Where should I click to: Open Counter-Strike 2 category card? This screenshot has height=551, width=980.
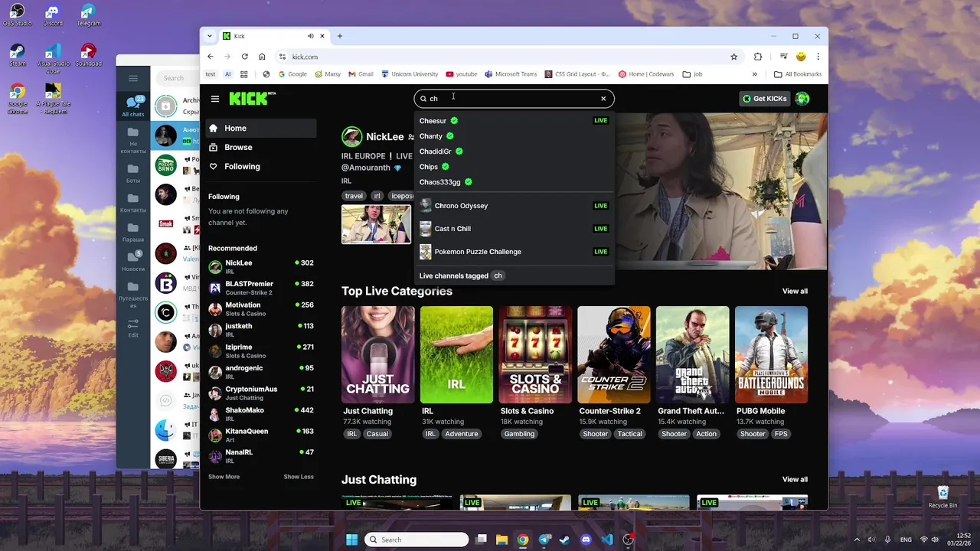pos(614,354)
